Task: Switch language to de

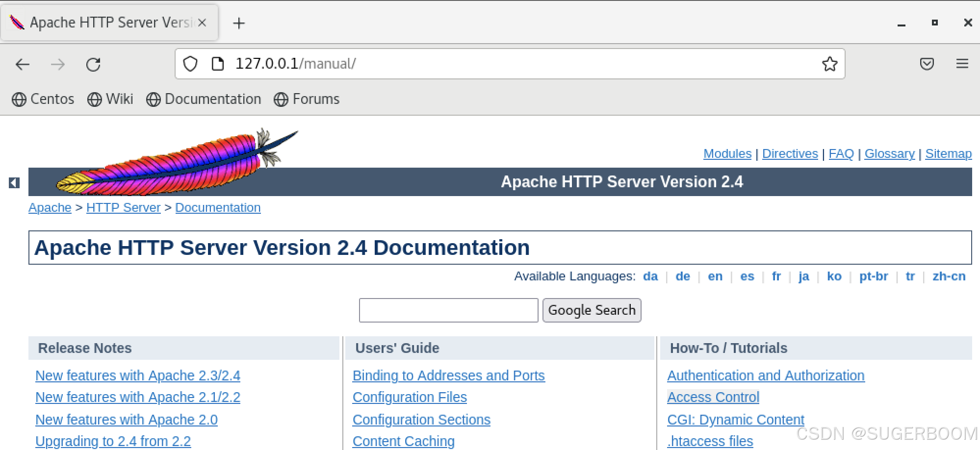Action: click(x=683, y=276)
